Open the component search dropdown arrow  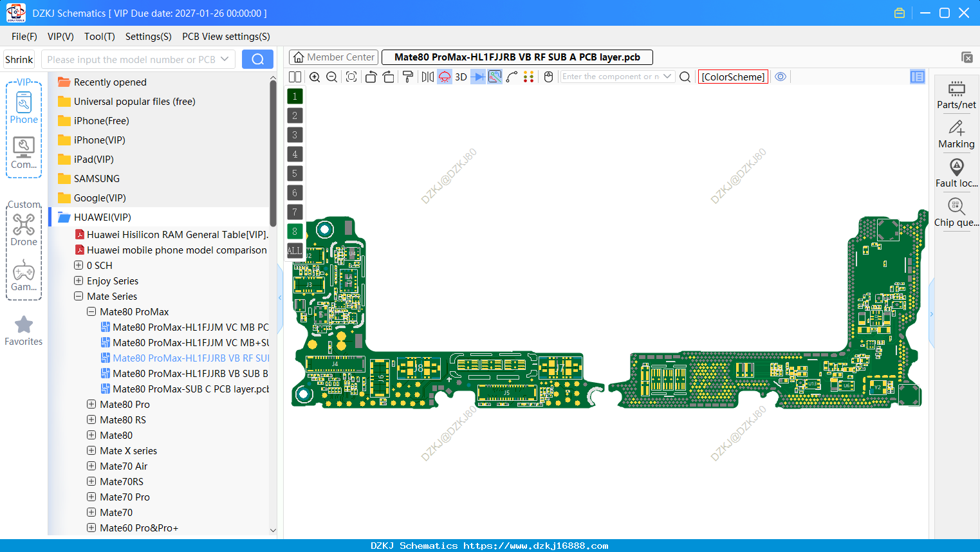coord(667,77)
